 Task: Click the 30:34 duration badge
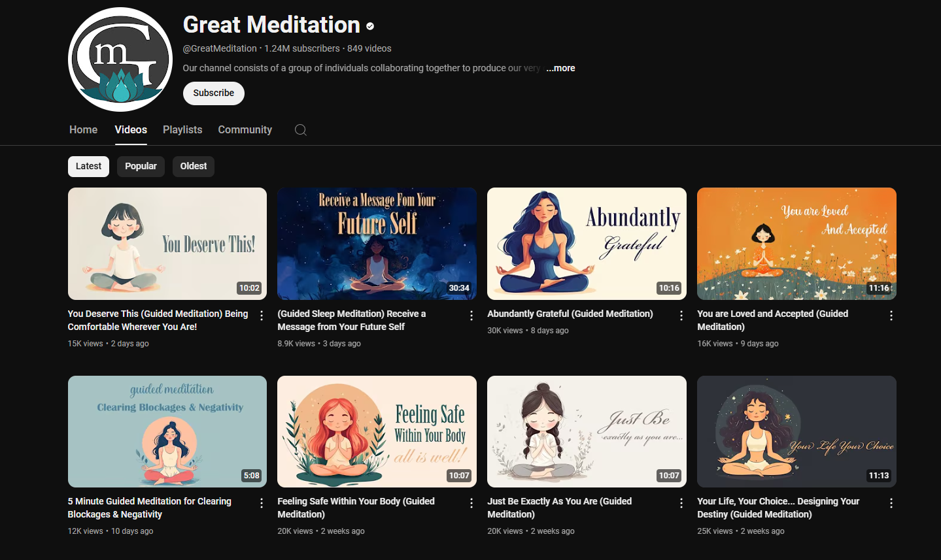(459, 288)
